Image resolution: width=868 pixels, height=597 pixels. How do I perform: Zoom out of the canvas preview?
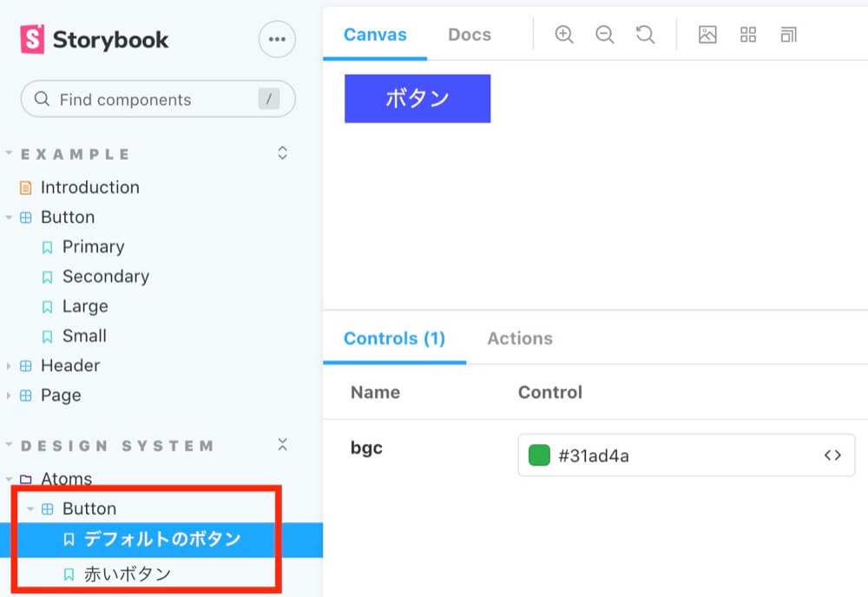pos(603,35)
